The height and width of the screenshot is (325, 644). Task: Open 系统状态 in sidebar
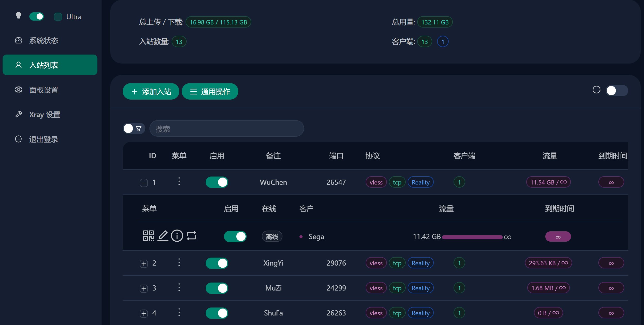pos(44,40)
